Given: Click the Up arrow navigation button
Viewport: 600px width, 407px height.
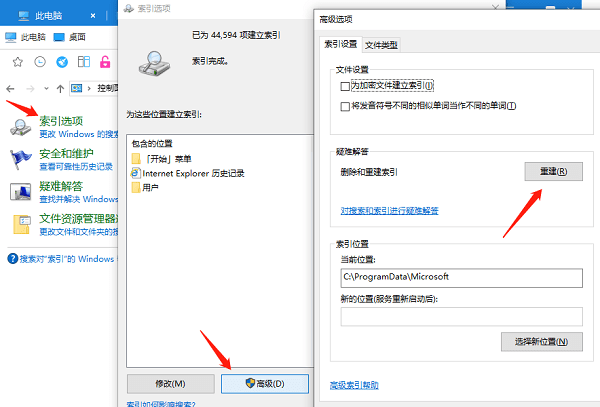Looking at the screenshot, I should coord(62,88).
